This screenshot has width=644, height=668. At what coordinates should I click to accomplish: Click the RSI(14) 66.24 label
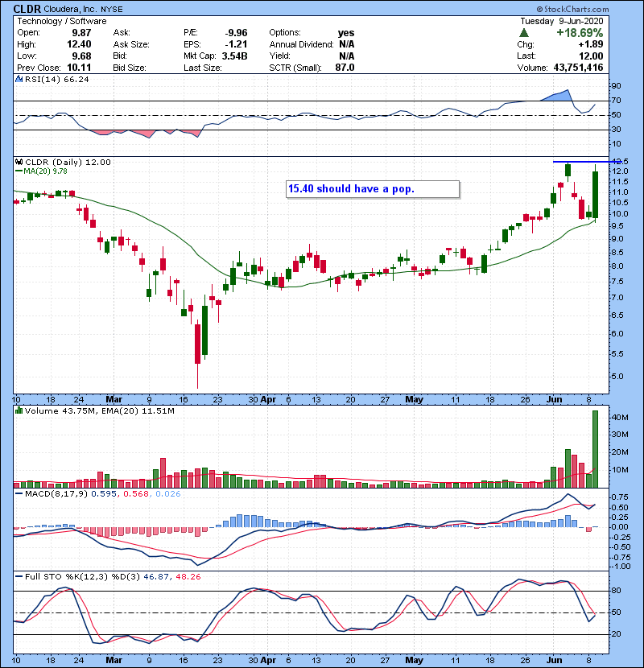[56, 79]
